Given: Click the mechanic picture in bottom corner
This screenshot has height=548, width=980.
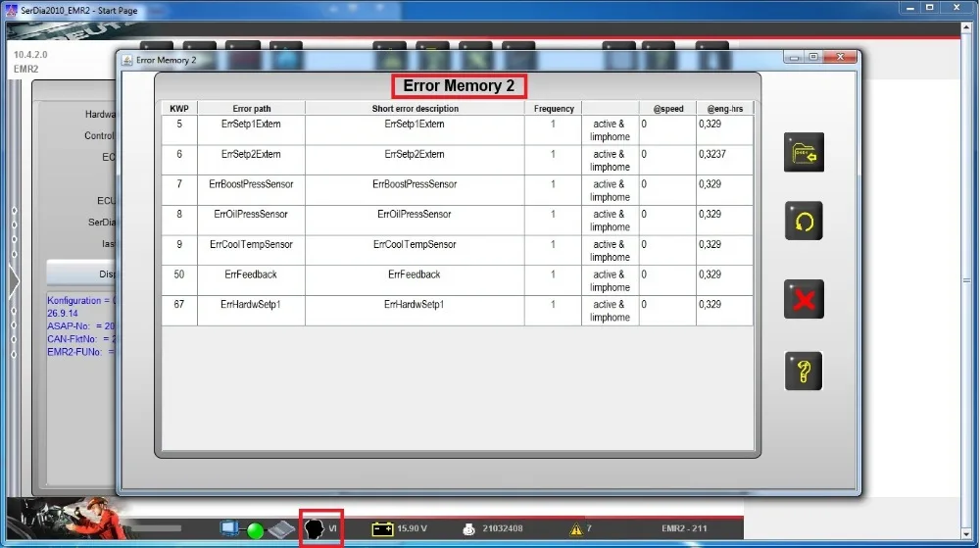Looking at the screenshot, I should point(69,519).
